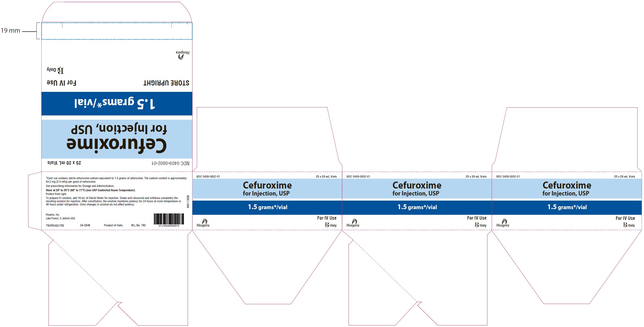Click 'for Injection, USP' on the panel beside the barcode
644x327 pixels.
tap(266, 193)
